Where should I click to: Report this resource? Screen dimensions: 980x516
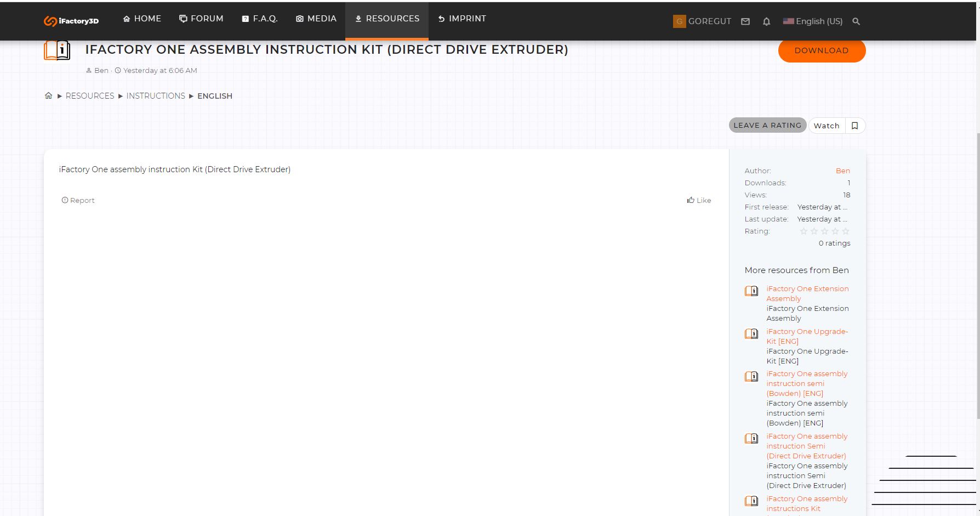point(78,200)
